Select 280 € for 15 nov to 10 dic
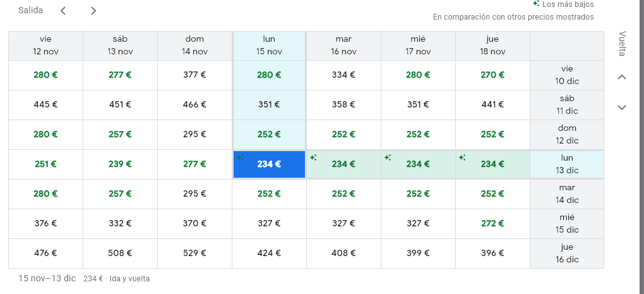 point(269,75)
